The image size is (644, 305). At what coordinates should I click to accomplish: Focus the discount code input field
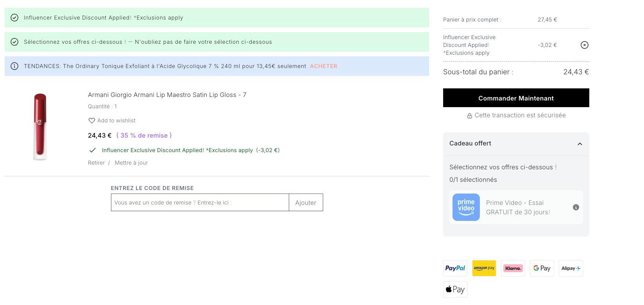(200, 203)
